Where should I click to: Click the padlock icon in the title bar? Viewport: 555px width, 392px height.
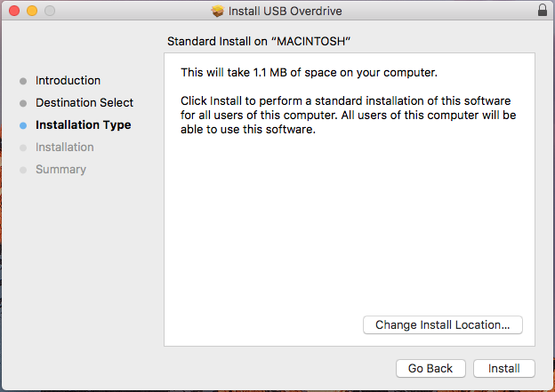[x=543, y=11]
